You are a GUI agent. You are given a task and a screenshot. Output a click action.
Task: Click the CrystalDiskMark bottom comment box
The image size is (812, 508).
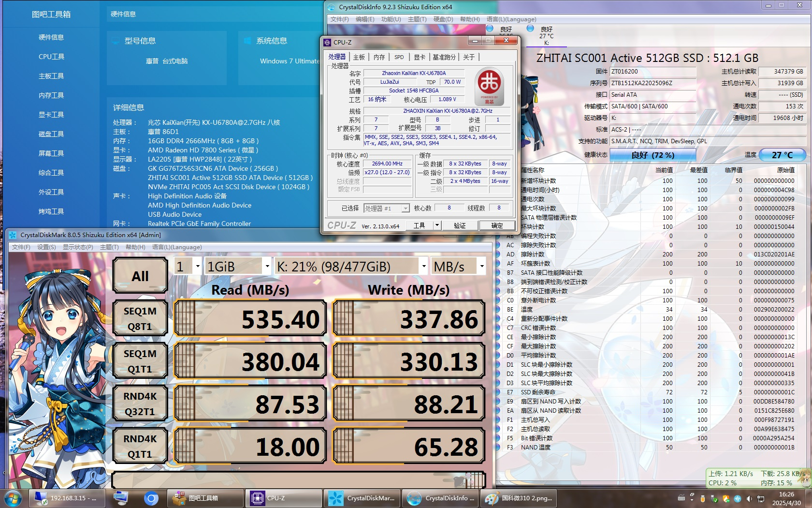[x=299, y=480]
